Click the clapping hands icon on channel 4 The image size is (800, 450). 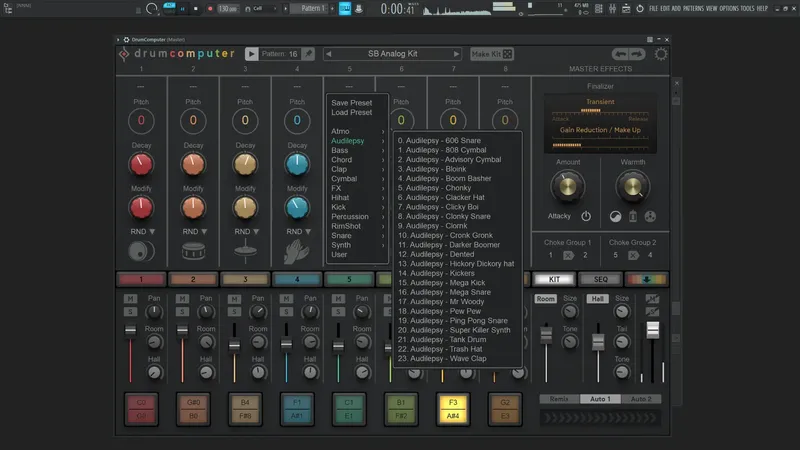(296, 252)
